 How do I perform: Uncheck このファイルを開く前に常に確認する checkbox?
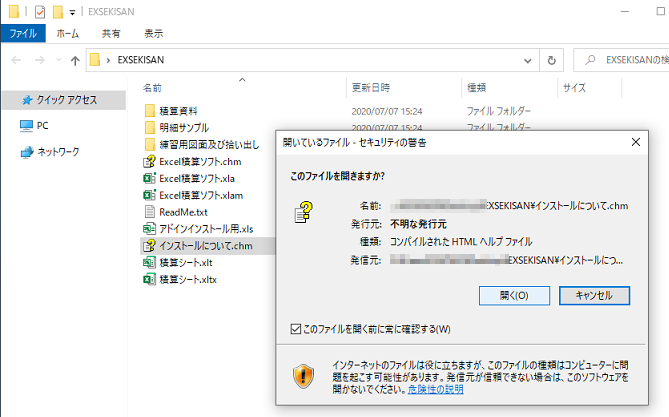pos(294,328)
